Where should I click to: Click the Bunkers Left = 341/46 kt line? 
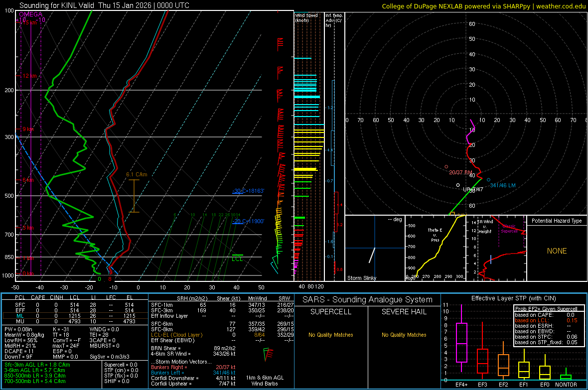pos(193,373)
